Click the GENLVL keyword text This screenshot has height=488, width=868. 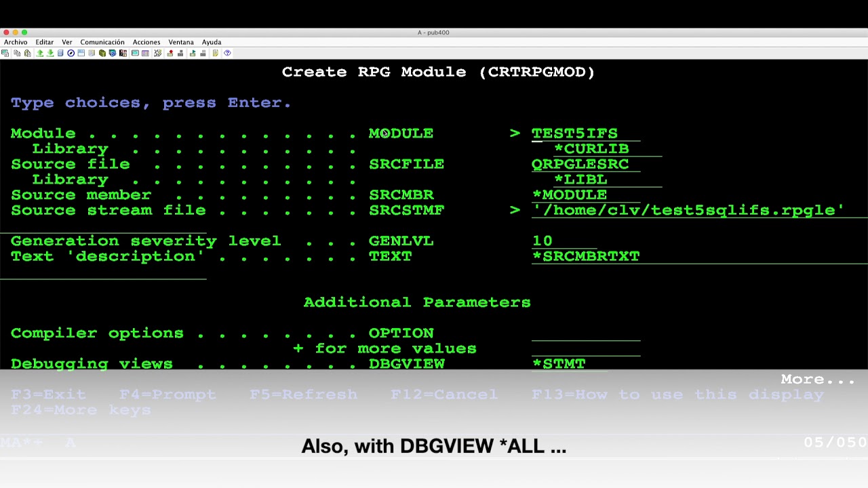401,241
